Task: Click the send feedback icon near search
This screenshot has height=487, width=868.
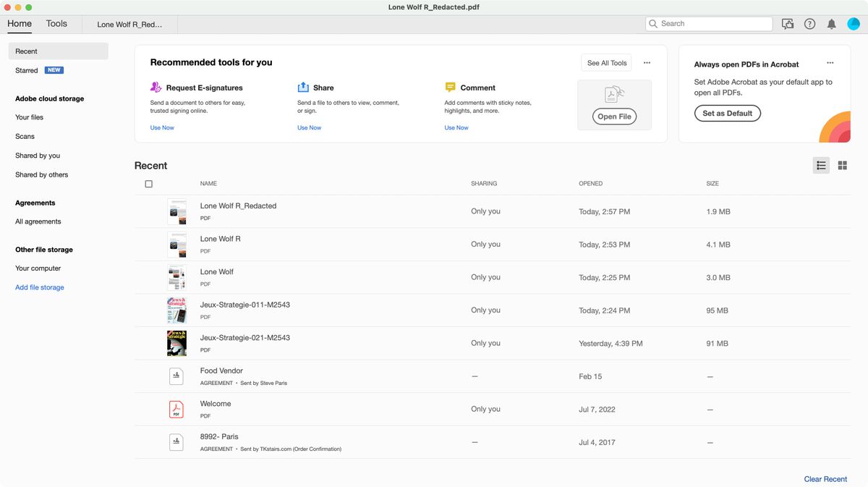Action: (x=788, y=24)
